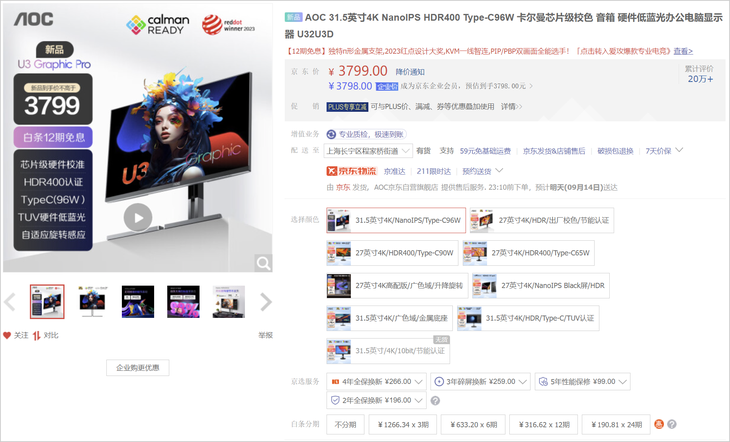Select 31.5英寸4K/HDR/Type-C/TUV认证 option

528,318
